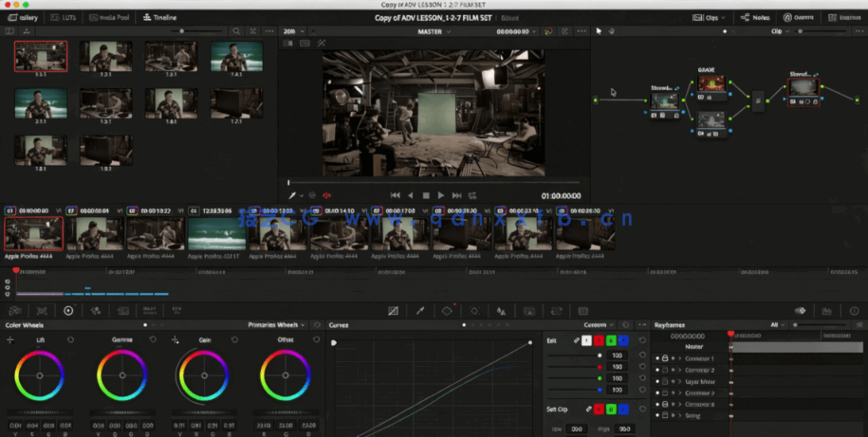This screenshot has width=868, height=437.
Task: Jump to first frame transport button
Action: click(396, 195)
